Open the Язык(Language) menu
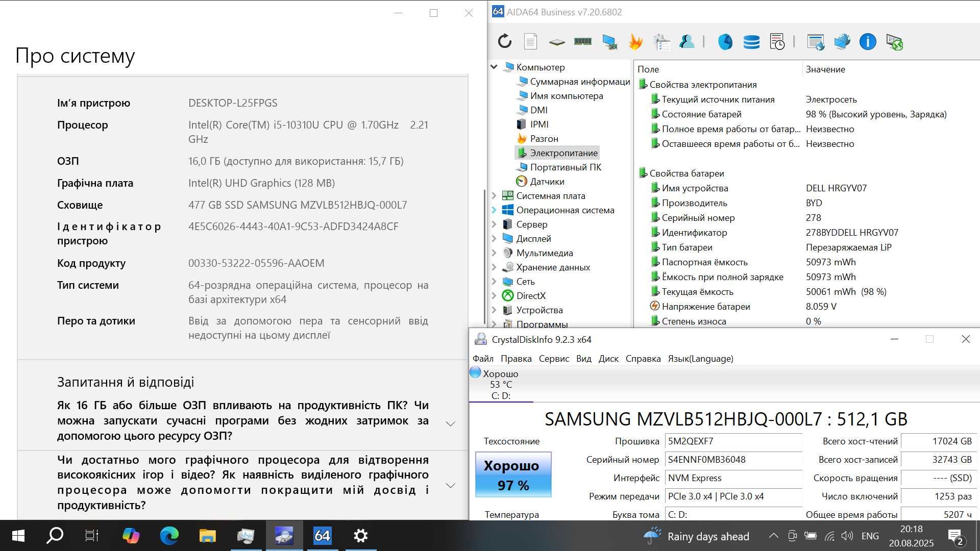Image resolution: width=980 pixels, height=551 pixels. [700, 359]
